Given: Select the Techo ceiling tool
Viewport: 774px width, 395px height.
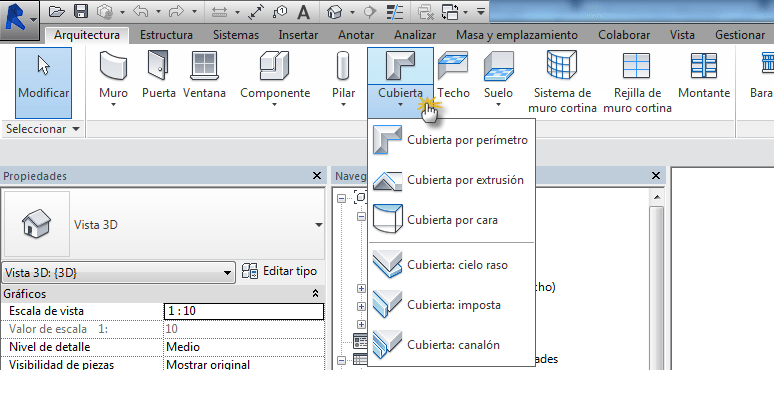Looking at the screenshot, I should pos(453,74).
